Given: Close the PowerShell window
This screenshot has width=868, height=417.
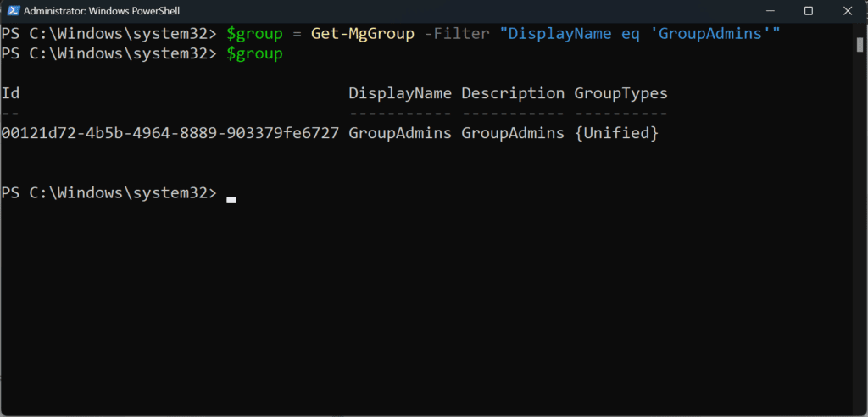Looking at the screenshot, I should tap(847, 10).
